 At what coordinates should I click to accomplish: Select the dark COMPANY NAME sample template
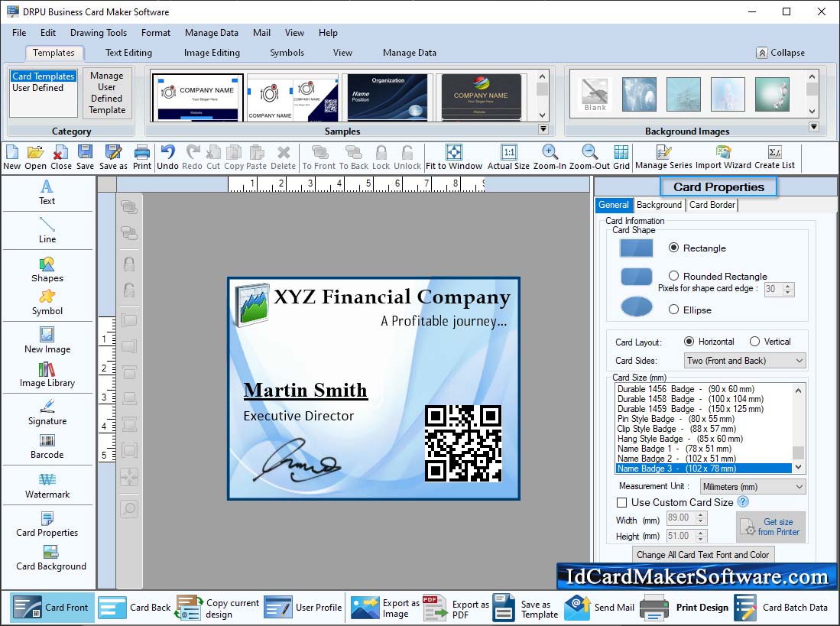(481, 97)
